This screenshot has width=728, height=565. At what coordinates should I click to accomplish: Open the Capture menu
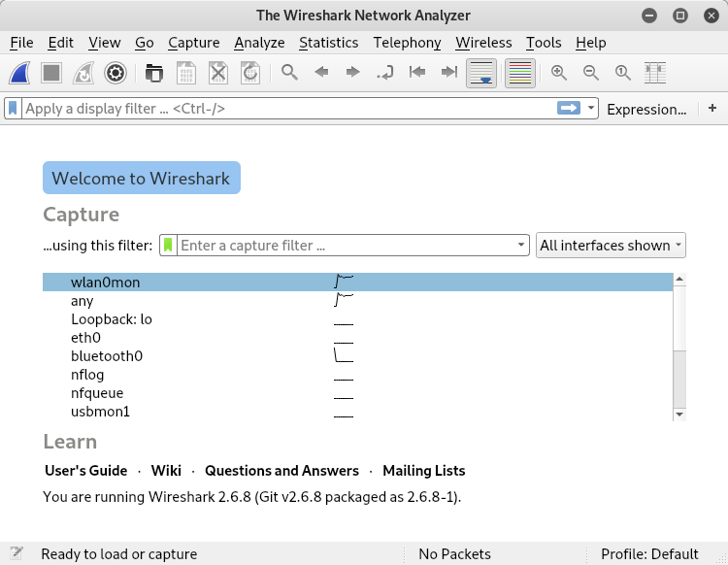(193, 43)
